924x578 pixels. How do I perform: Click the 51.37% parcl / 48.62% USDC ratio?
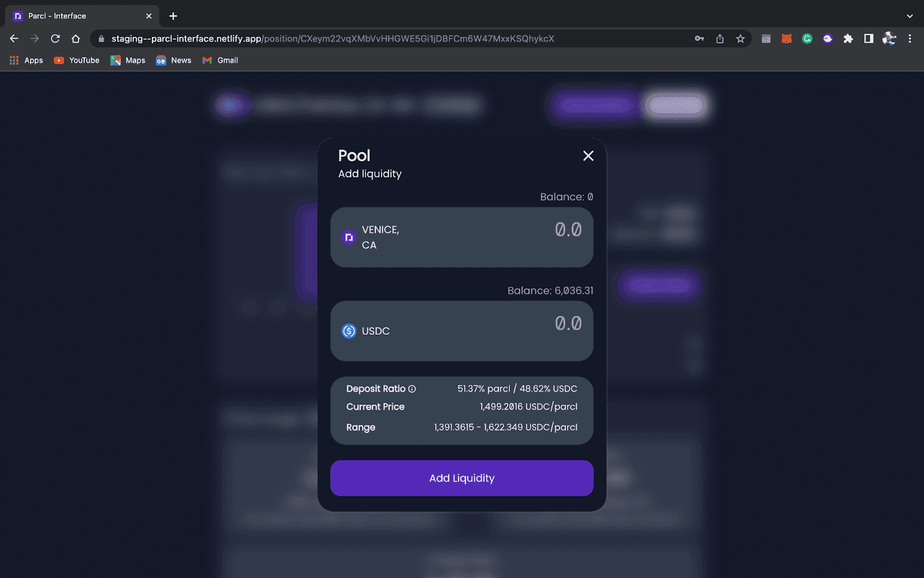pyautogui.click(x=517, y=389)
